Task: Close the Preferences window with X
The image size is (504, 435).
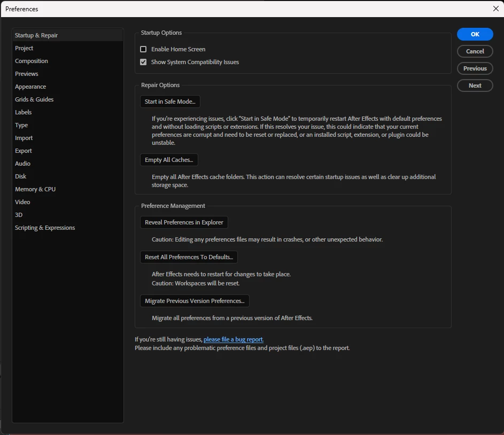Action: [x=495, y=9]
